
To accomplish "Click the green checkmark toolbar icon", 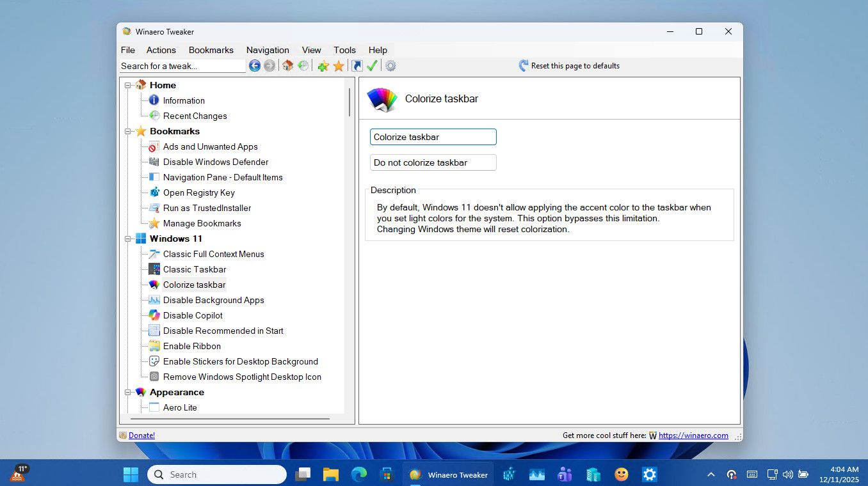I will click(x=373, y=65).
